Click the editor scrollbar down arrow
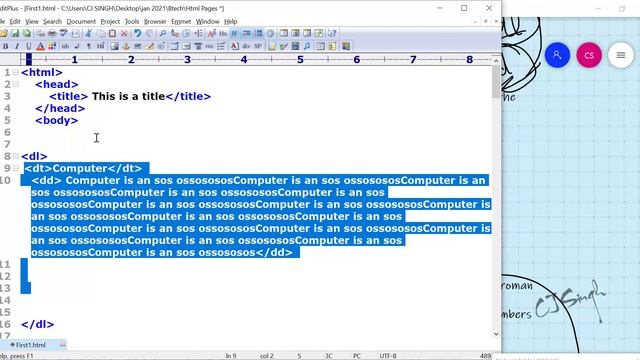Image resolution: width=640 pixels, height=360 pixels. [x=496, y=334]
